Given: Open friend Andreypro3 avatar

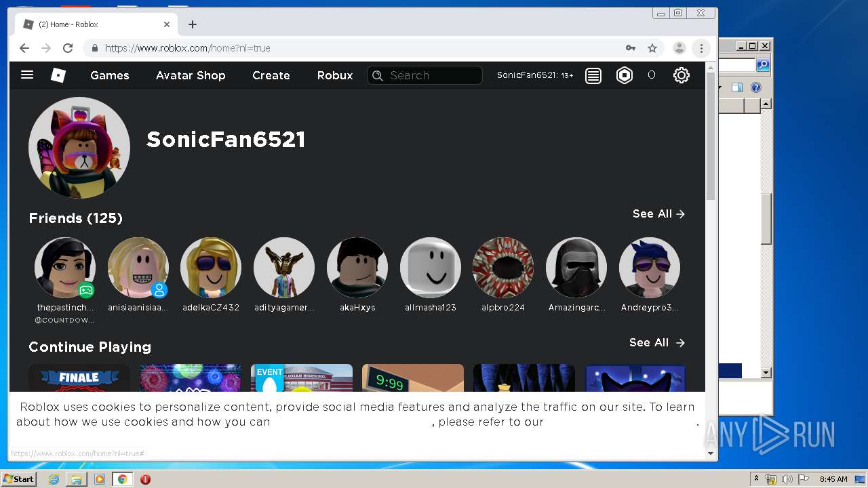Looking at the screenshot, I should coord(650,268).
